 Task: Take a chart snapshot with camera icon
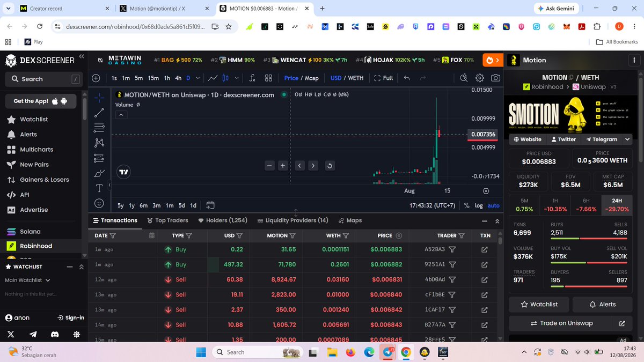pos(495,78)
